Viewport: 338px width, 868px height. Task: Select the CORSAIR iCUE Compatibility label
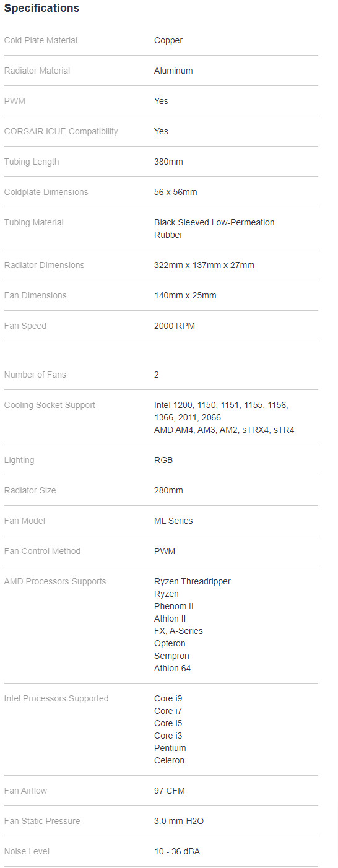pos(61,131)
